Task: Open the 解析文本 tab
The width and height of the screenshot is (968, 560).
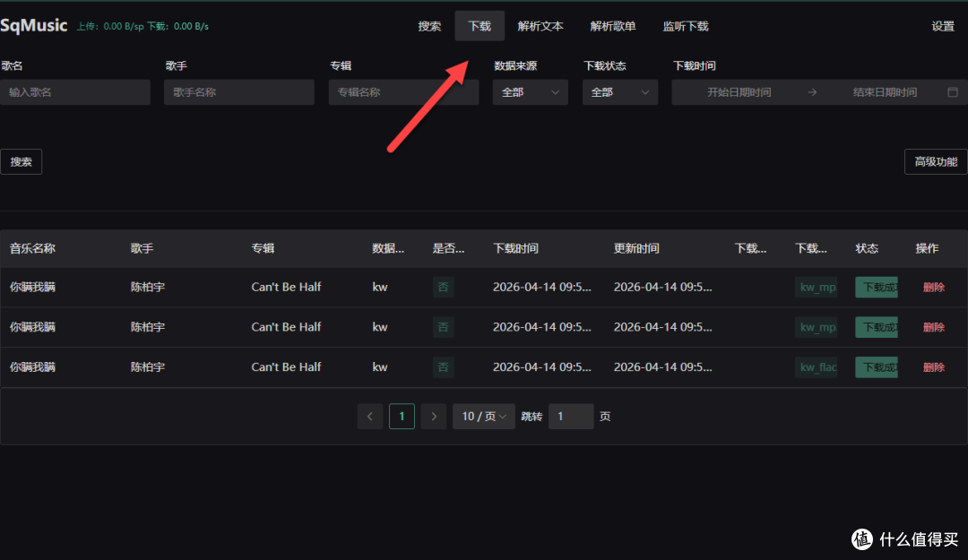Action: (x=540, y=26)
